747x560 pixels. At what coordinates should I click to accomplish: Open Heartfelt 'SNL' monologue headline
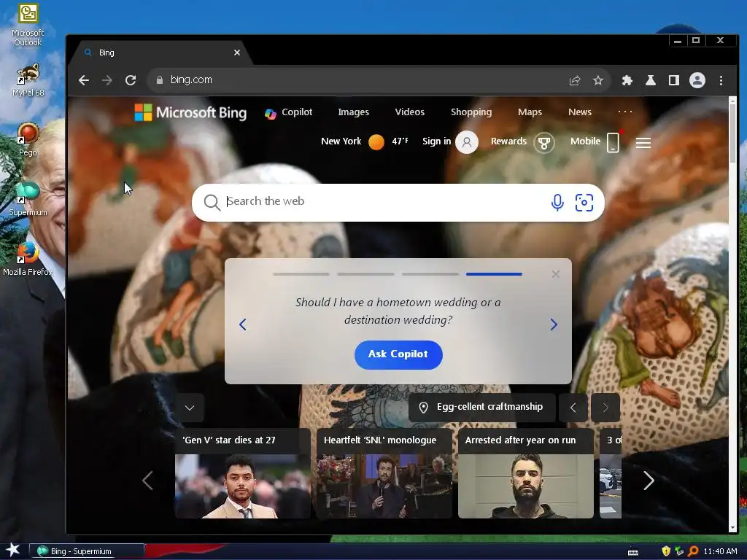tap(379, 440)
